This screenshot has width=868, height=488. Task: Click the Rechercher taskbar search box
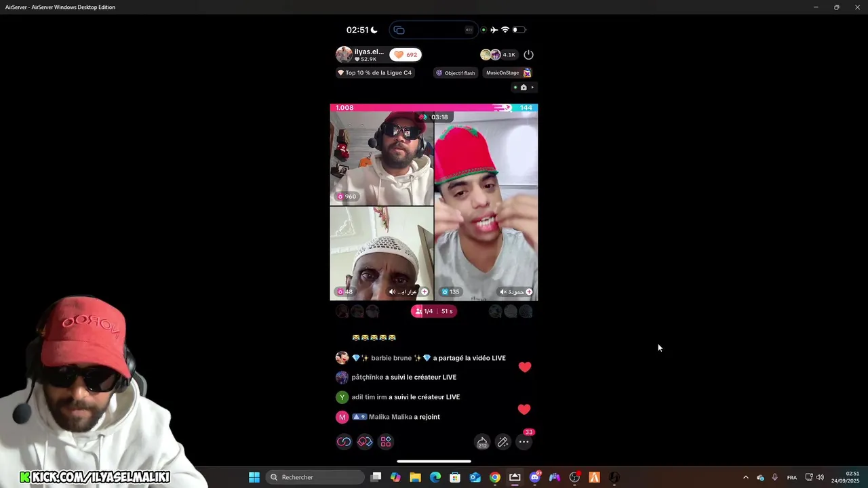tap(315, 477)
